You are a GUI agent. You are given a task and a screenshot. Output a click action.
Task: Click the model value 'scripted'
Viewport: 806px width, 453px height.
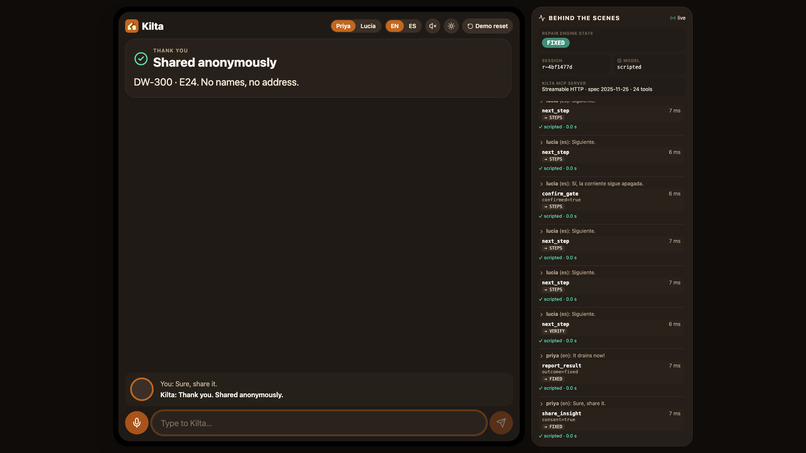[629, 67]
